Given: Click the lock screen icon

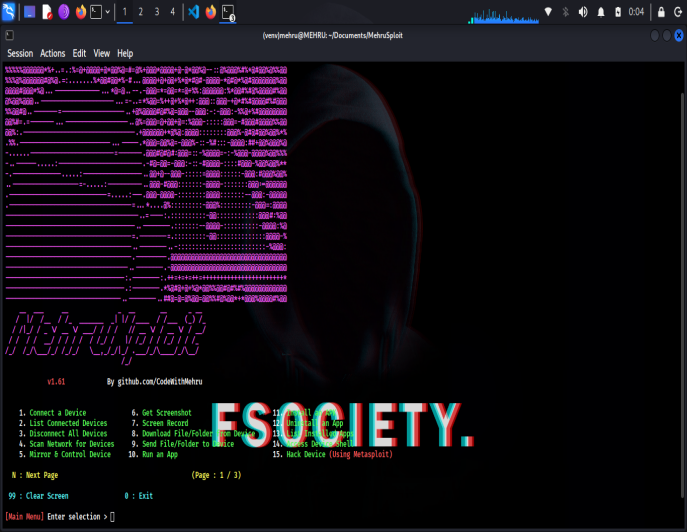Looking at the screenshot, I should tap(661, 12).
